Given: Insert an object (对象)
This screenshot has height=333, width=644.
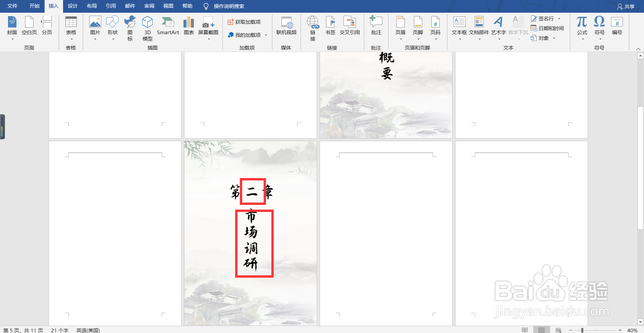Looking at the screenshot, I should 540,38.
